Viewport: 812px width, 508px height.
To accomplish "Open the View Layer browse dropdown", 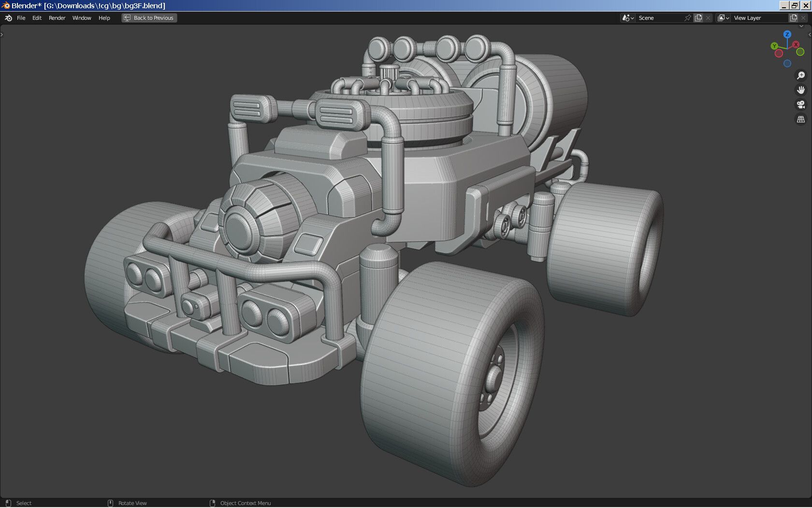I will coord(723,17).
